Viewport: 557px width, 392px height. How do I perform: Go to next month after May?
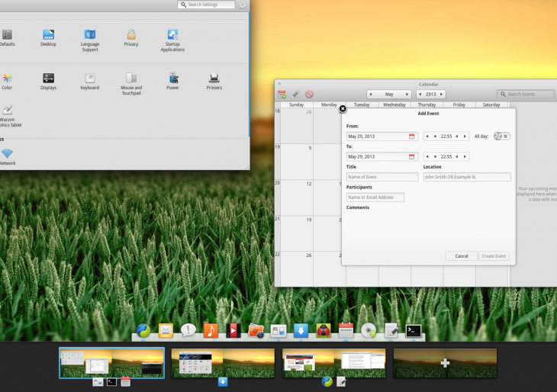click(x=407, y=95)
